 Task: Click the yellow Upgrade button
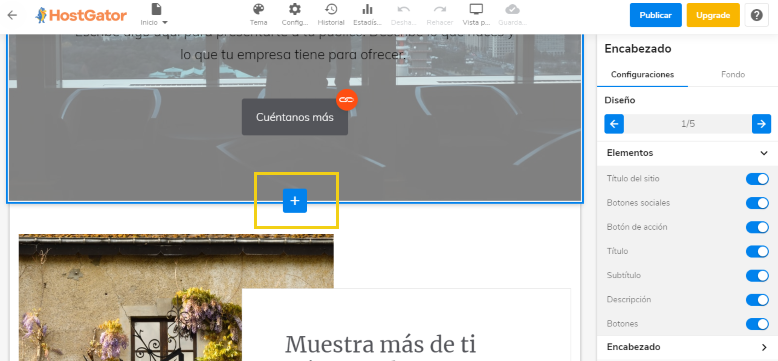[x=713, y=15]
